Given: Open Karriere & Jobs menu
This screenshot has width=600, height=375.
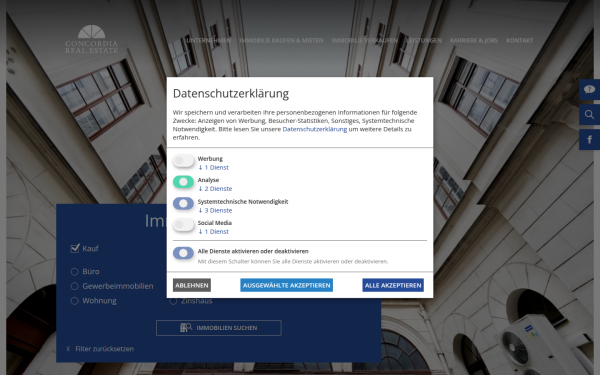Looking at the screenshot, I should 474,41.
